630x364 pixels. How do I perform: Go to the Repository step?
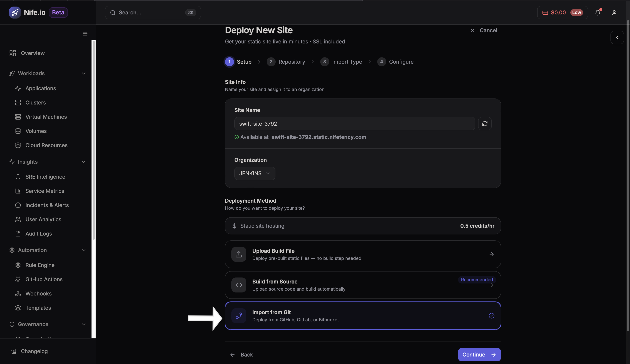tap(286, 62)
